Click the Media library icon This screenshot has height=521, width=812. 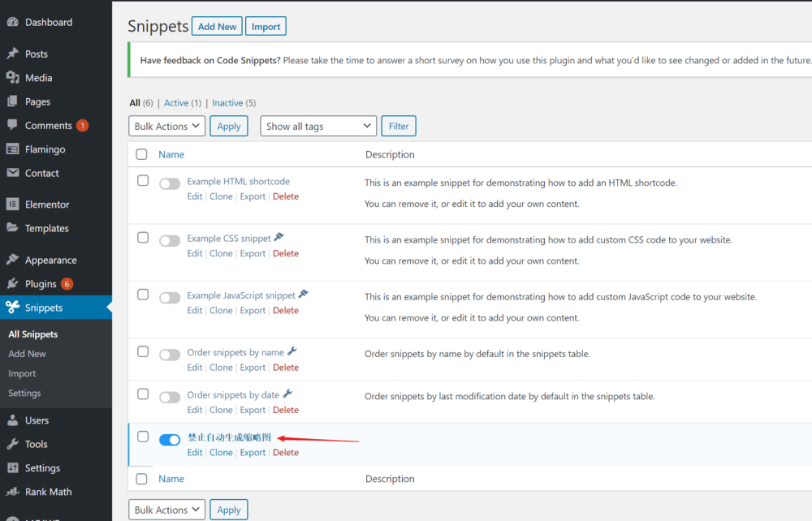point(12,78)
